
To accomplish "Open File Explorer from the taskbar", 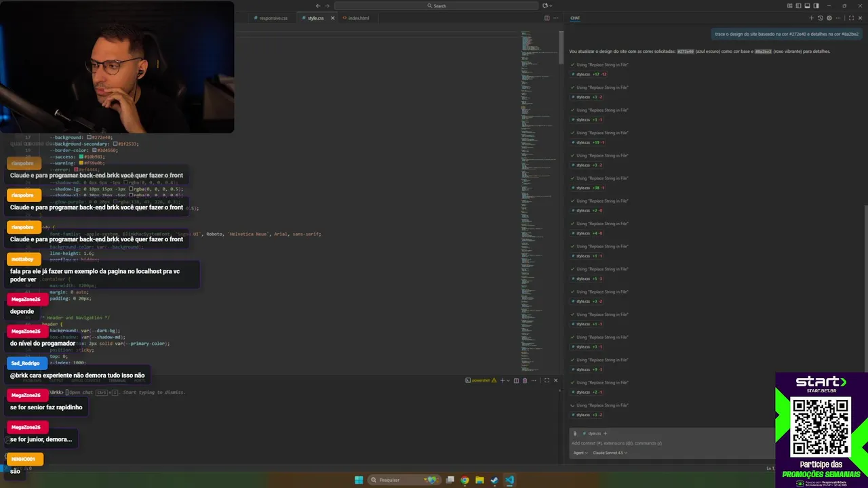I will pyautogui.click(x=479, y=480).
